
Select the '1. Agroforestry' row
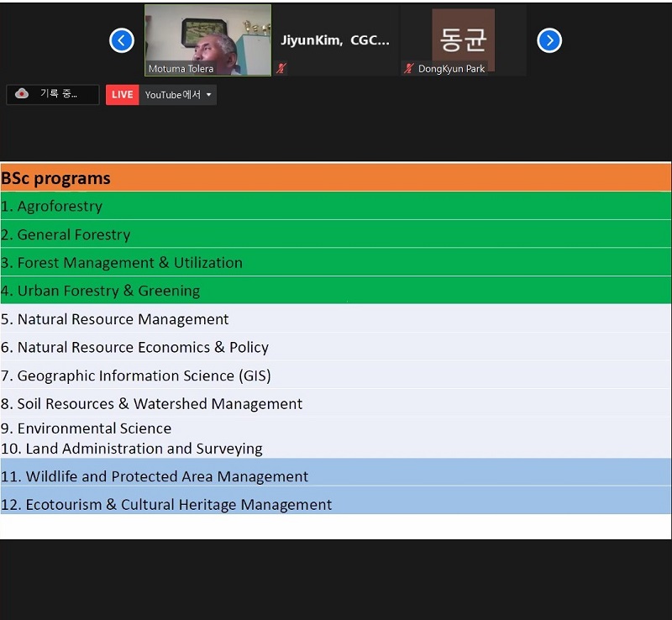pos(335,206)
